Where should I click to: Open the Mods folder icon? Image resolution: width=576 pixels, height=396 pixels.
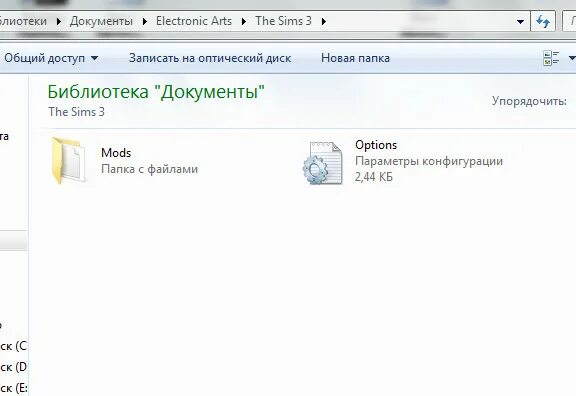69,160
